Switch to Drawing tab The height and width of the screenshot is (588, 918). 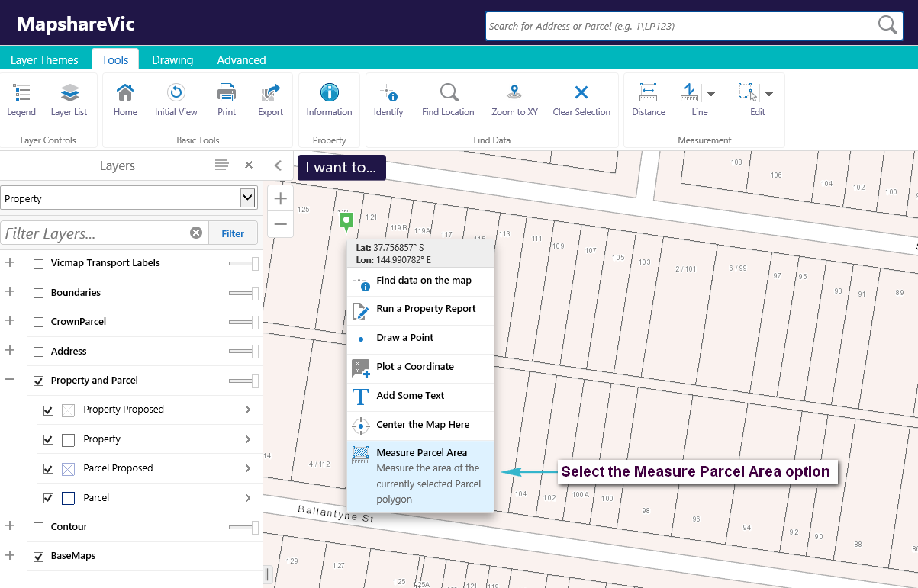point(172,59)
